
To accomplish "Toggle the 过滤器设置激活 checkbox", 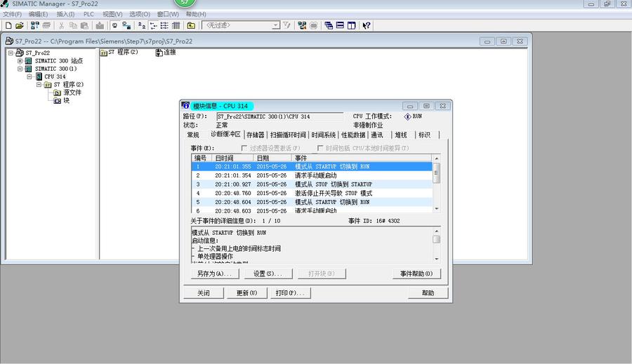I will point(244,148).
